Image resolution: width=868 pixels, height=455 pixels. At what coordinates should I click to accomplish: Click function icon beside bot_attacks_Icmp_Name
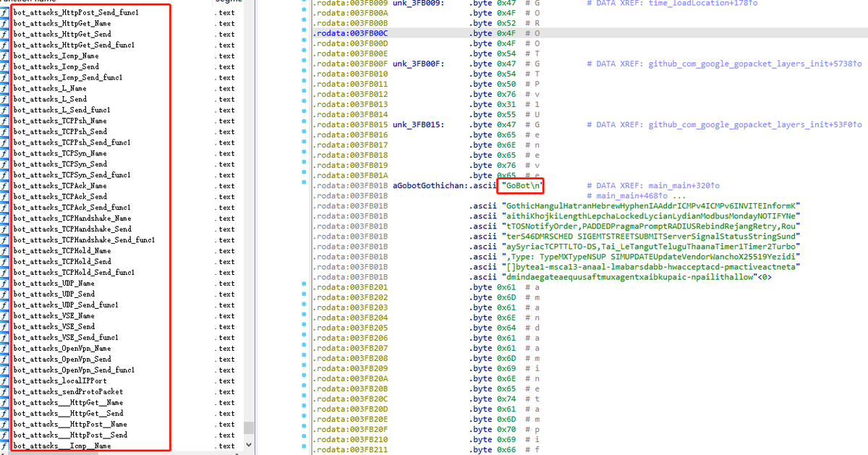tap(5, 56)
